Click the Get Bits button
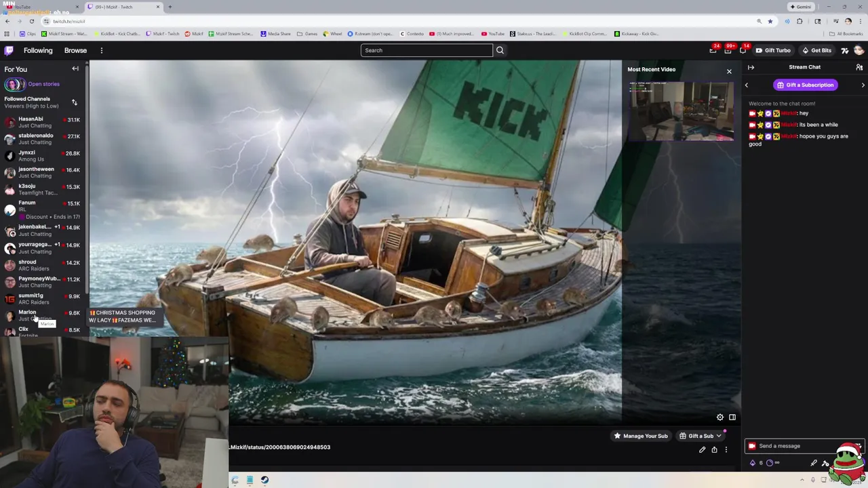 tap(817, 50)
